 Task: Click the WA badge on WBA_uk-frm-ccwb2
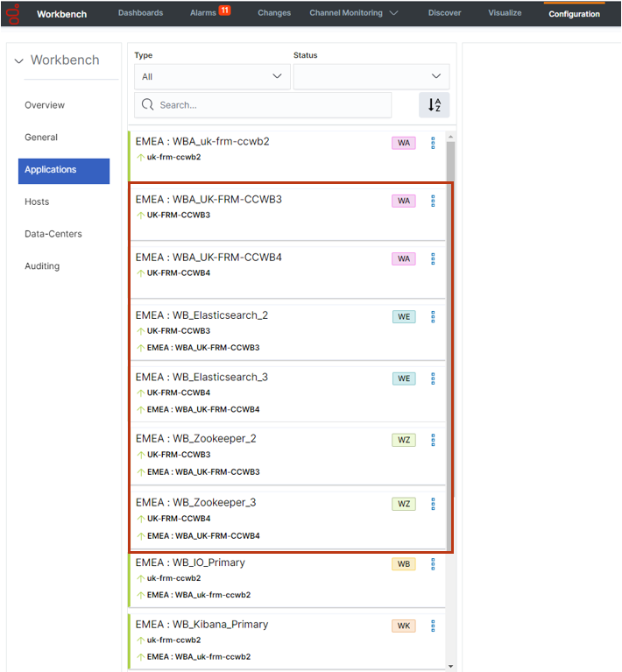tap(403, 143)
